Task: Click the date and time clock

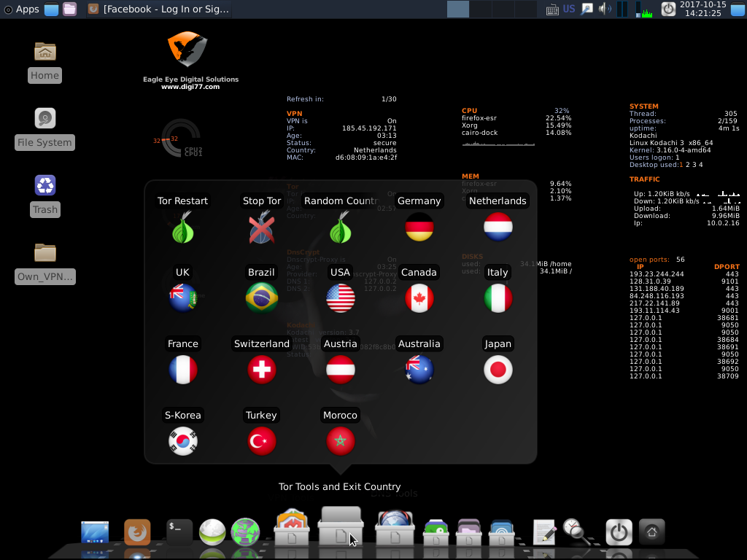Action: tap(703, 9)
